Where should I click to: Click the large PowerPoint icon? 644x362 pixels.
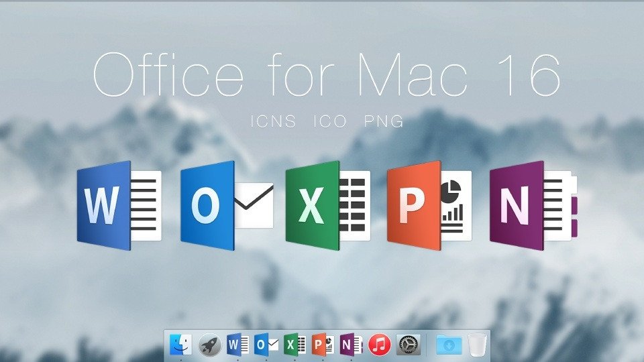click(429, 206)
